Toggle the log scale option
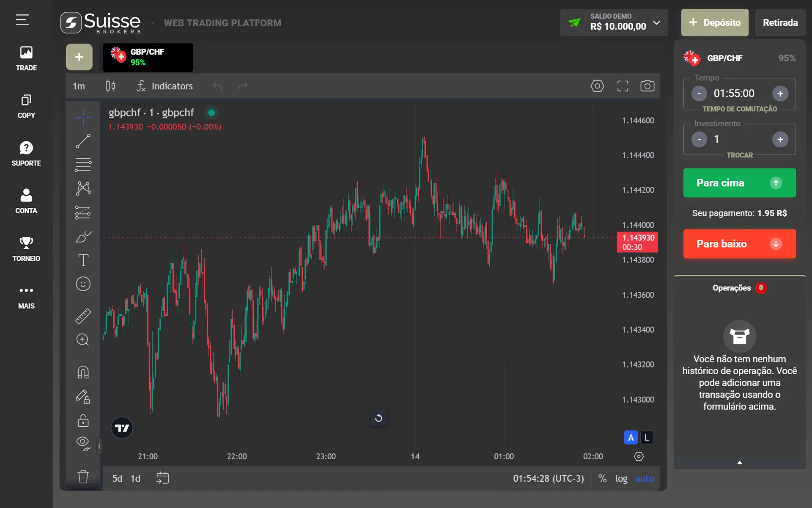This screenshot has width=812, height=508. (x=621, y=478)
